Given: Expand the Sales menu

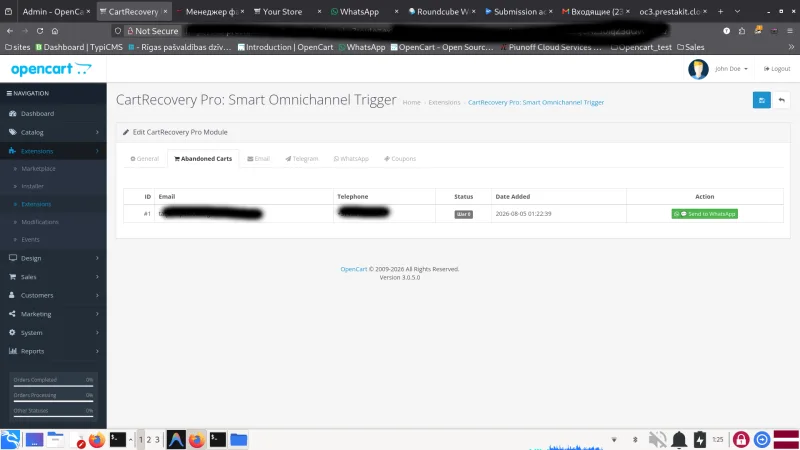Looking at the screenshot, I should pyautogui.click(x=53, y=277).
